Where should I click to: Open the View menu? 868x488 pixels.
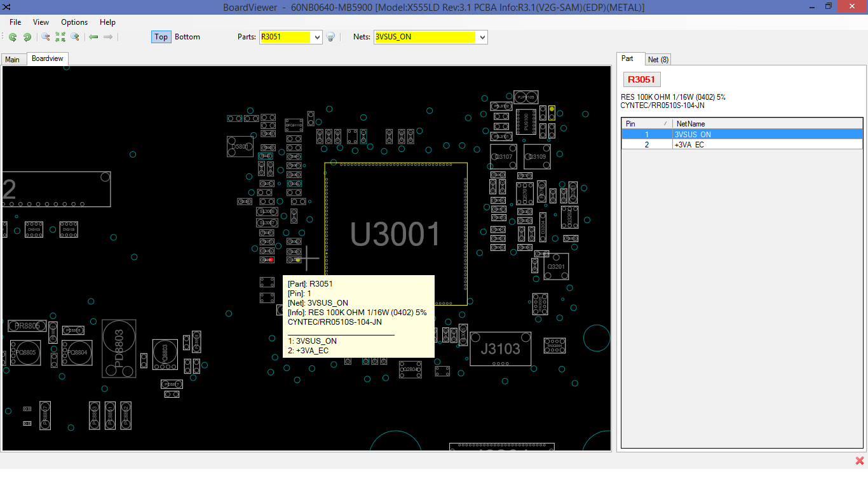[x=41, y=22]
